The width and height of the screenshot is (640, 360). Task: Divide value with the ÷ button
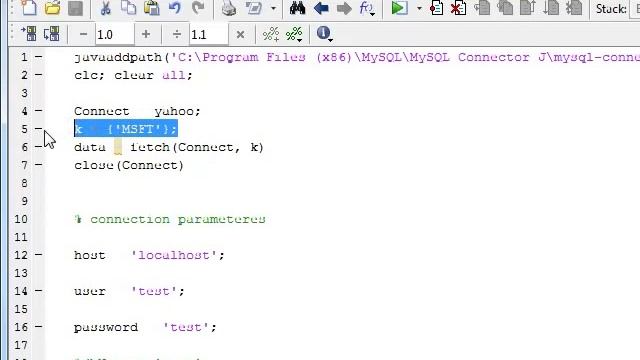177,34
